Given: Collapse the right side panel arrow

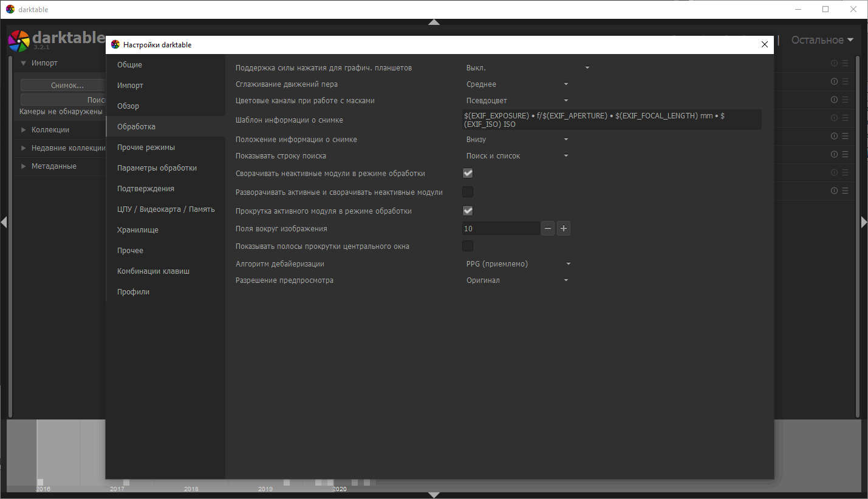Looking at the screenshot, I should 864,222.
